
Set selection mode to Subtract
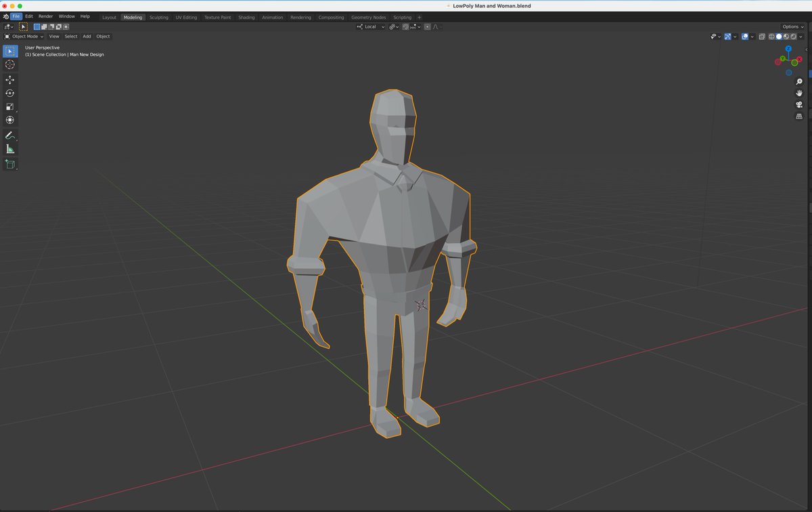(x=51, y=27)
